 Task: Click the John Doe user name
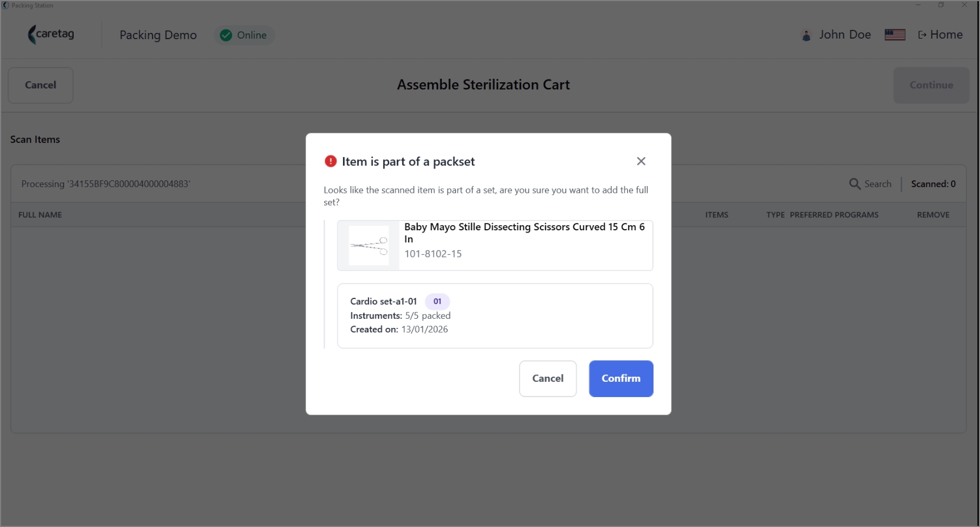(845, 35)
